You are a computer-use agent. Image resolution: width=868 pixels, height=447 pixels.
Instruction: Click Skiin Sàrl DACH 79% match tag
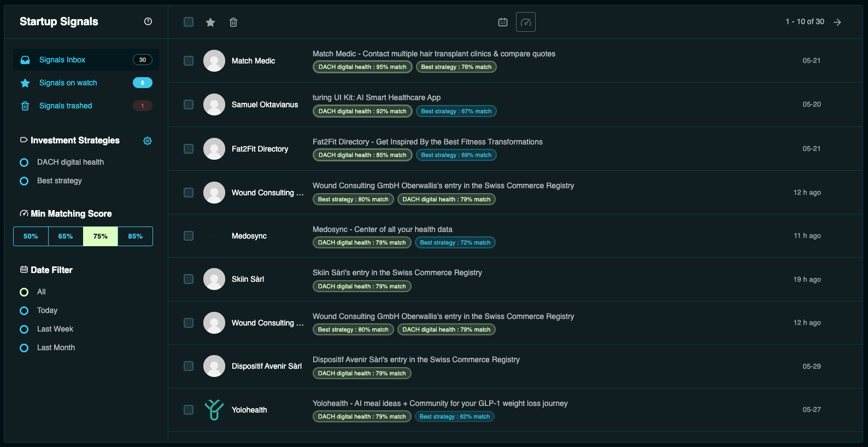click(x=362, y=286)
